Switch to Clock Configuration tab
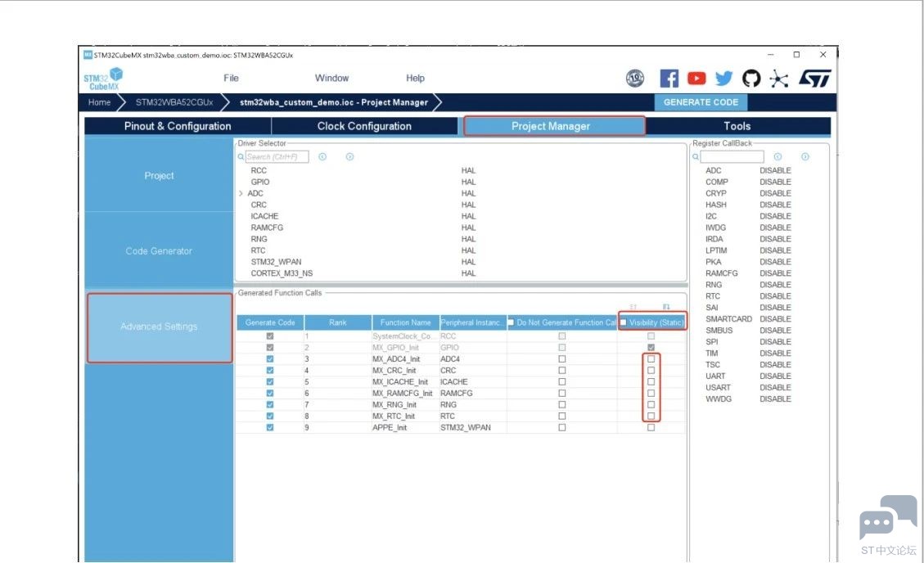 pyautogui.click(x=364, y=126)
